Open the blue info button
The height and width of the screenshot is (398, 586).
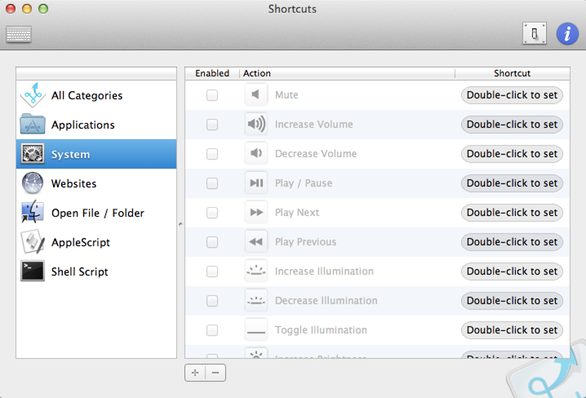click(567, 34)
